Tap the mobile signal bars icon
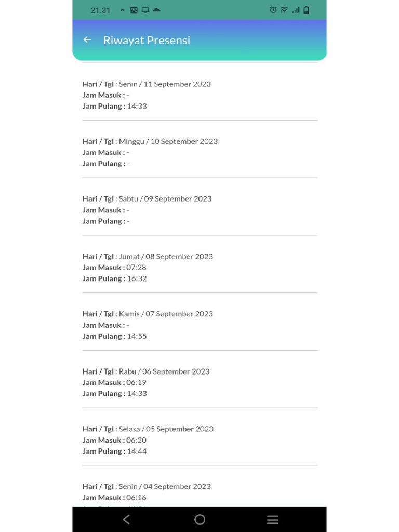399x532 pixels. pos(296,10)
